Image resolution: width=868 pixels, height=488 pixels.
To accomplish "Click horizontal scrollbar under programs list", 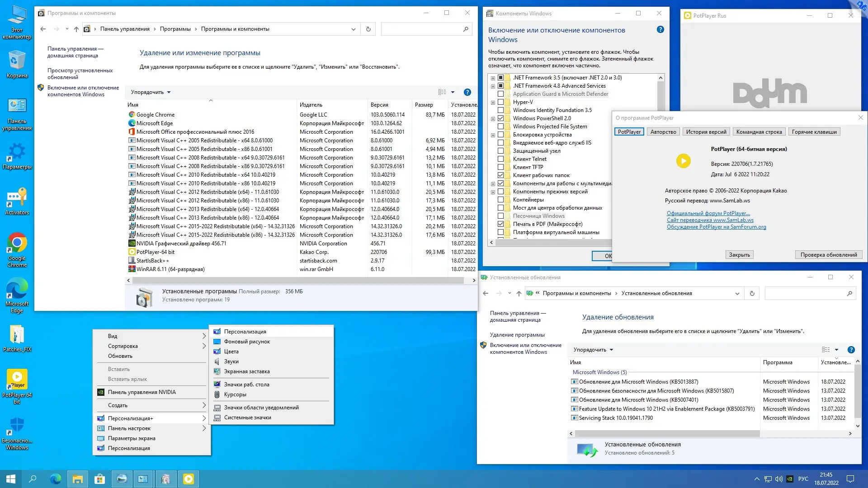I will tap(298, 281).
